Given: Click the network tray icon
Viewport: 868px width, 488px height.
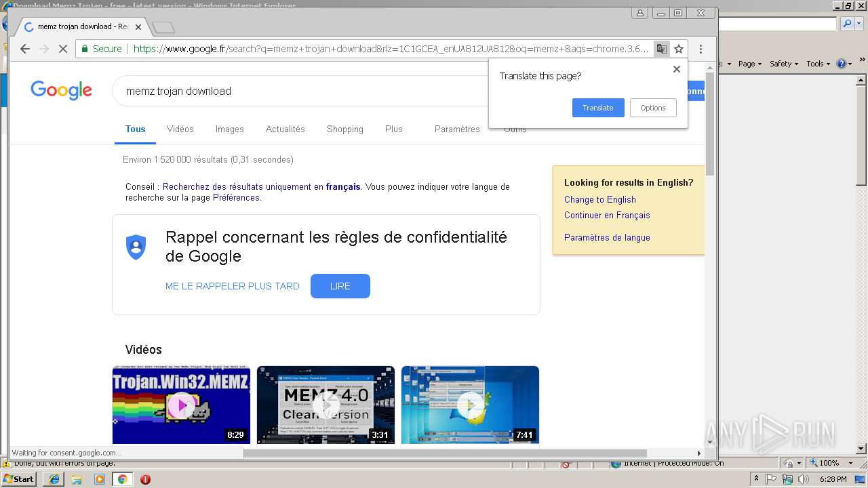Looking at the screenshot, I should 787,479.
